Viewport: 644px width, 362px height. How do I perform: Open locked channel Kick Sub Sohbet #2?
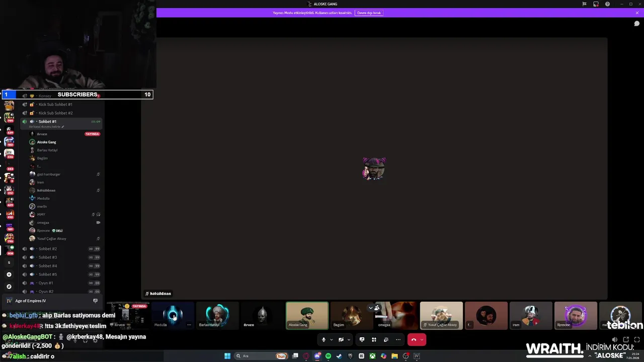(61, 113)
